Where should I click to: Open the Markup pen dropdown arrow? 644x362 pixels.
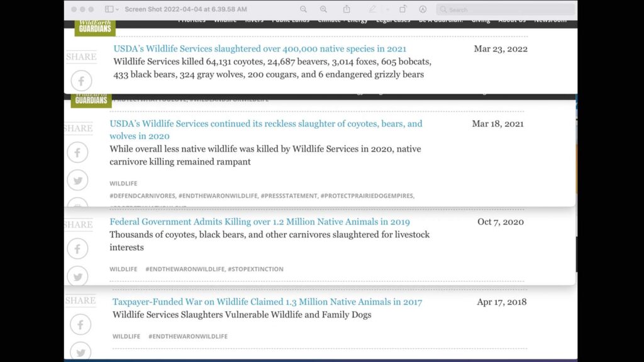387,9
